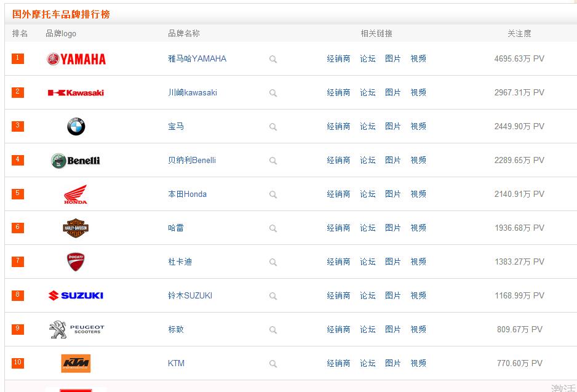Click the search magnifier in the 杜卡迪 row
The width and height of the screenshot is (577, 392).
point(273,262)
